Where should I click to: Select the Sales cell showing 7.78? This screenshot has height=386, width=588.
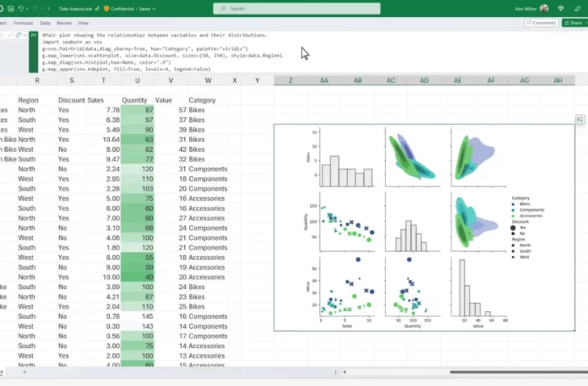click(x=103, y=110)
